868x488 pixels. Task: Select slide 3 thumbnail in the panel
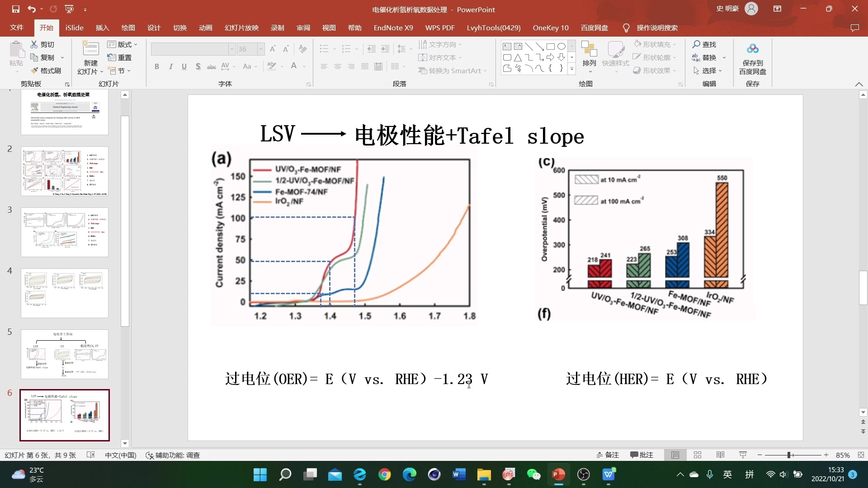tap(64, 232)
